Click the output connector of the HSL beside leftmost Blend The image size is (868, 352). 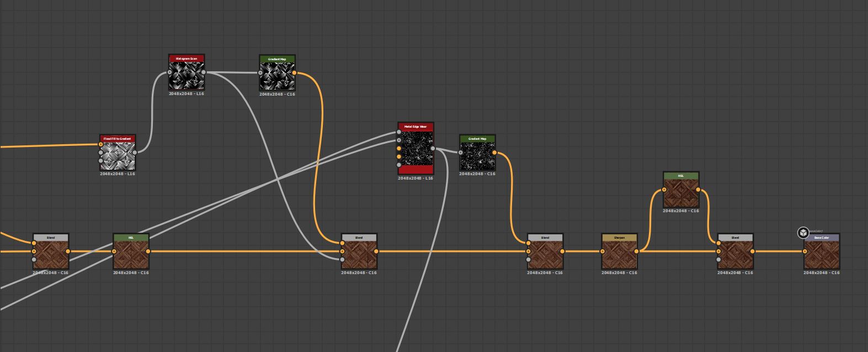point(148,251)
